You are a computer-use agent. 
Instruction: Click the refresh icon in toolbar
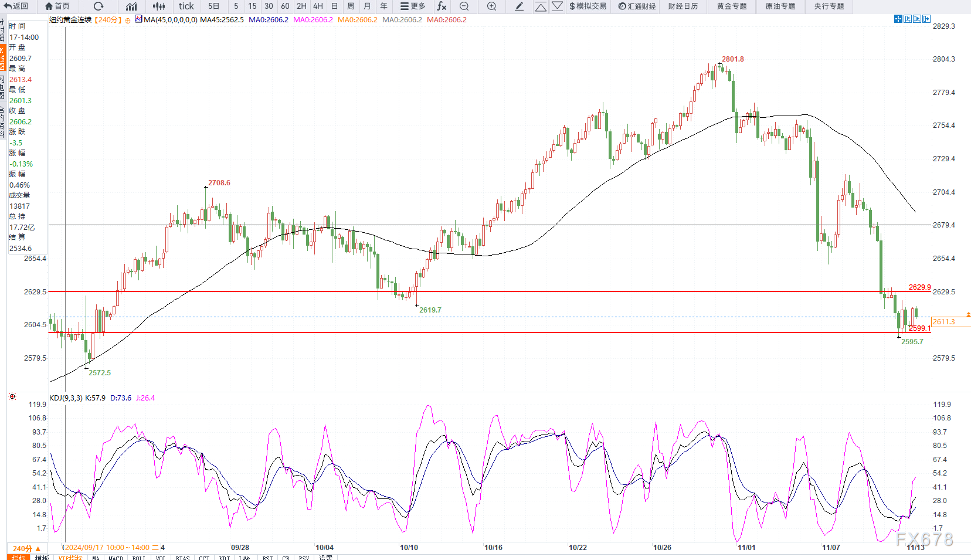99,6
